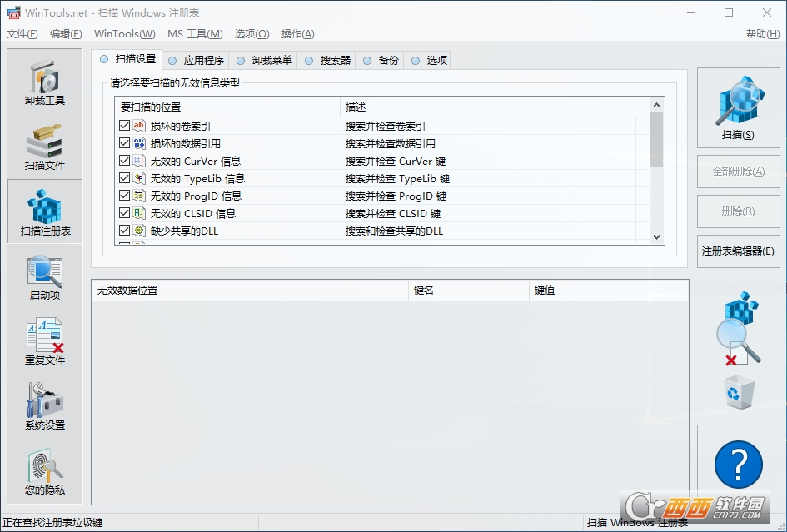787x532 pixels.
Task: Start registry scan with 扫描(S) button
Action: (738, 108)
